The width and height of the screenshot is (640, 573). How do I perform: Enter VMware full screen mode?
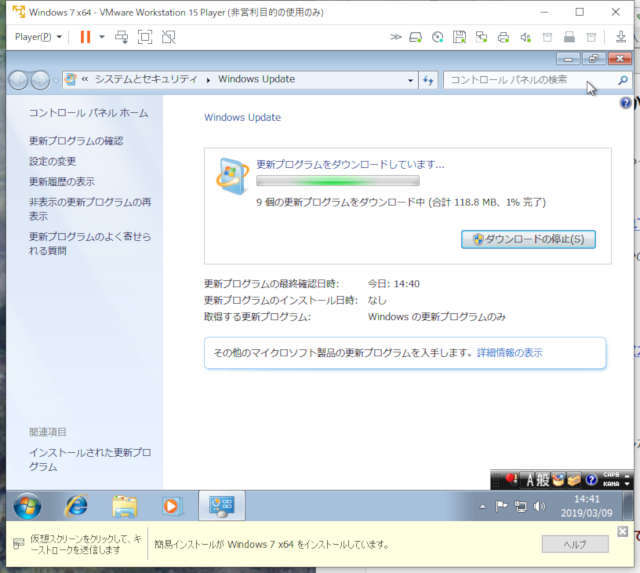click(x=145, y=37)
